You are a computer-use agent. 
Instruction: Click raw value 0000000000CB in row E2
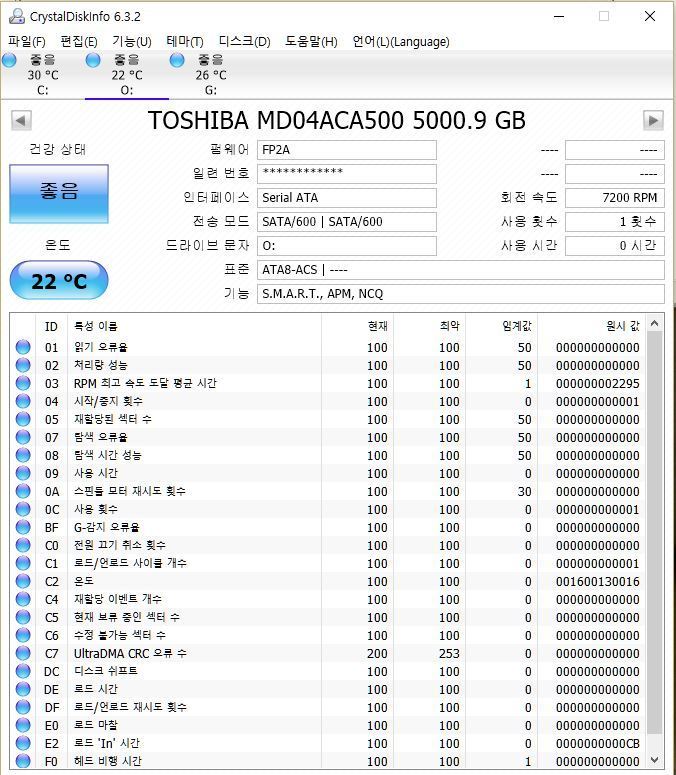(597, 743)
